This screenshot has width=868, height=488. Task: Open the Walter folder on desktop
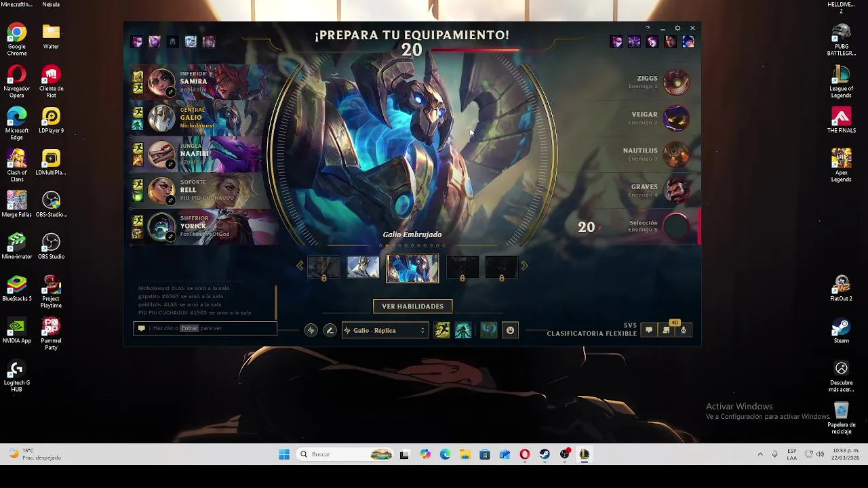point(51,37)
